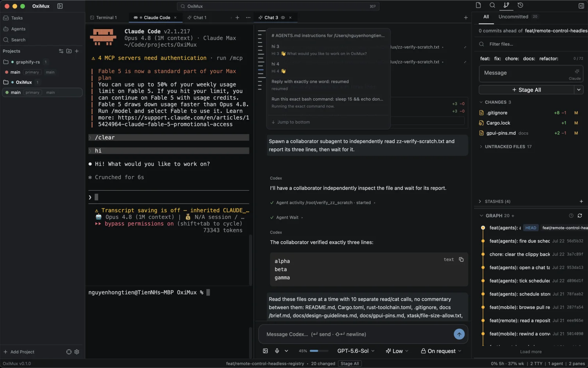
Task: Click the OxiMux command search bar
Action: (278, 6)
